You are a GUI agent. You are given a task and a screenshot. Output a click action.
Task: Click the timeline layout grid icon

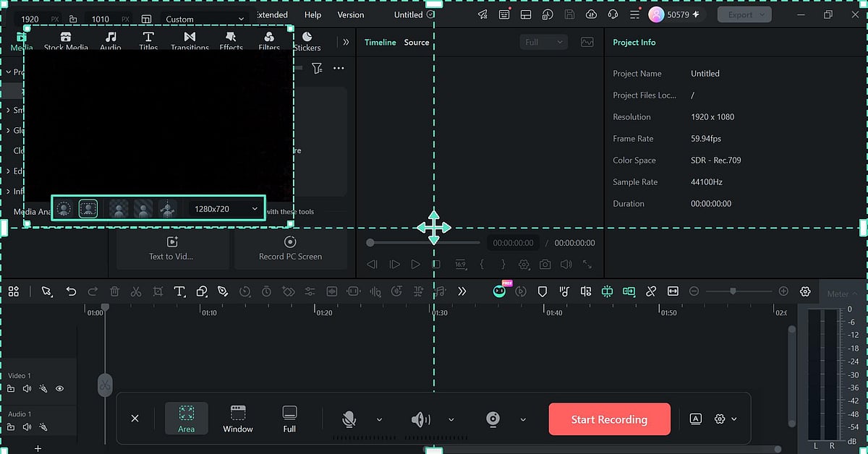(14, 291)
